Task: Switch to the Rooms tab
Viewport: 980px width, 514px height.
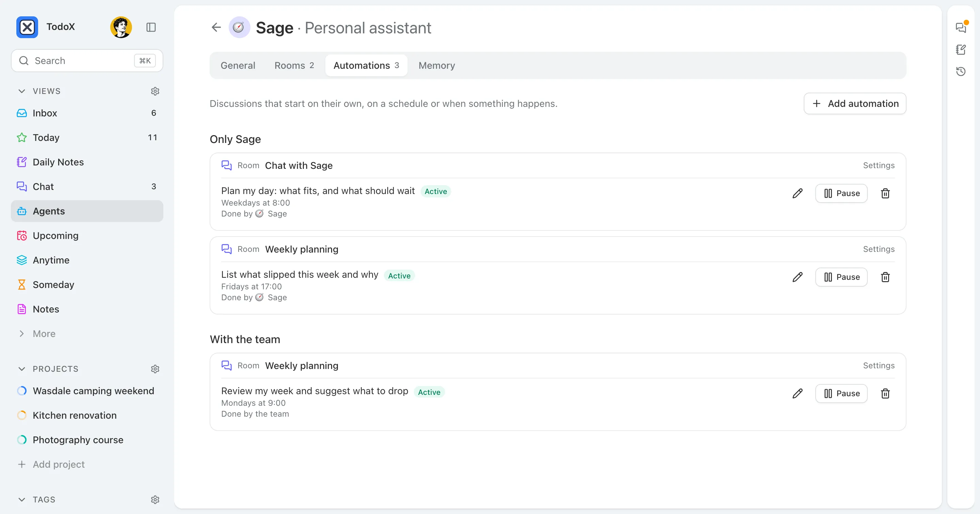Action: coord(294,65)
